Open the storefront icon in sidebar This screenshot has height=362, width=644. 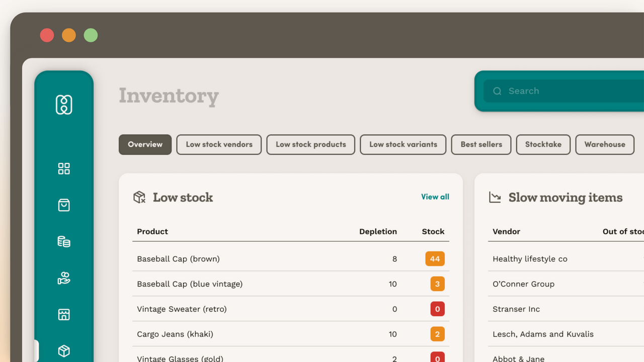point(64,315)
